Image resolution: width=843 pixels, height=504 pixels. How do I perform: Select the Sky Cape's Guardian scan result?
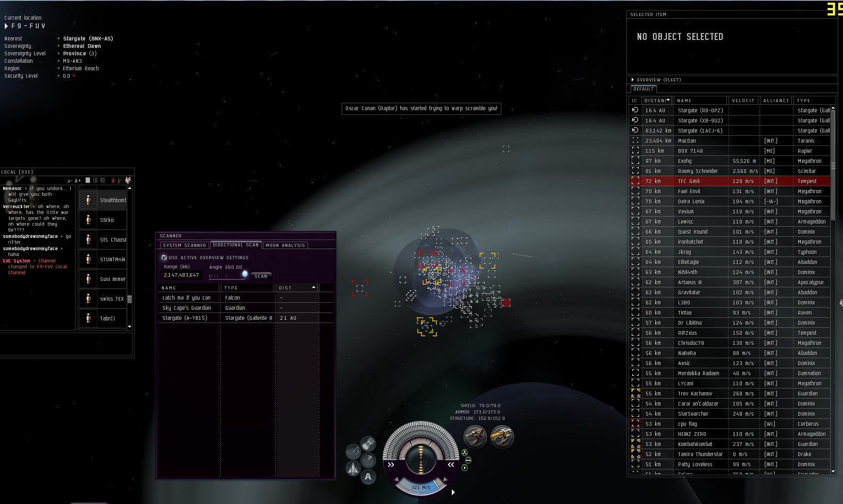point(246,308)
